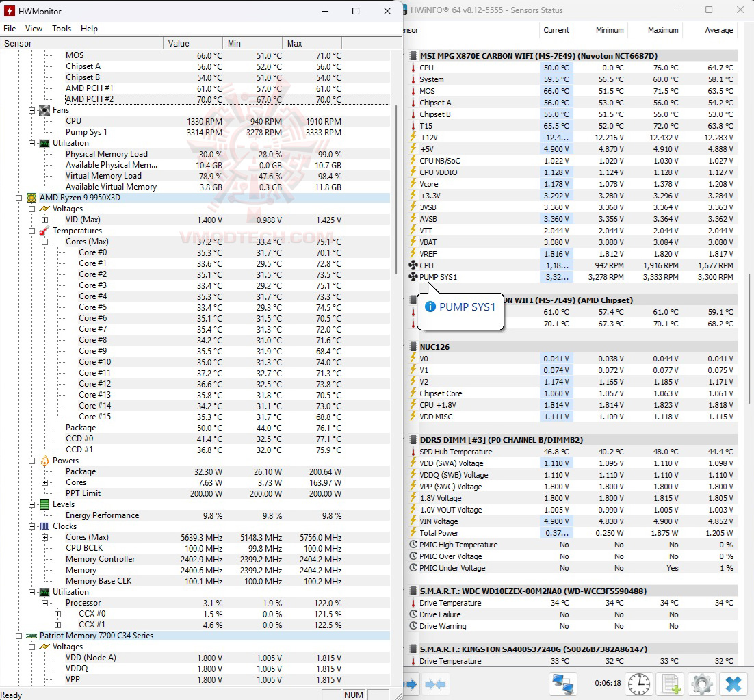
Task: Collapse the Fans node in HWMonitor tree
Action: 31,110
